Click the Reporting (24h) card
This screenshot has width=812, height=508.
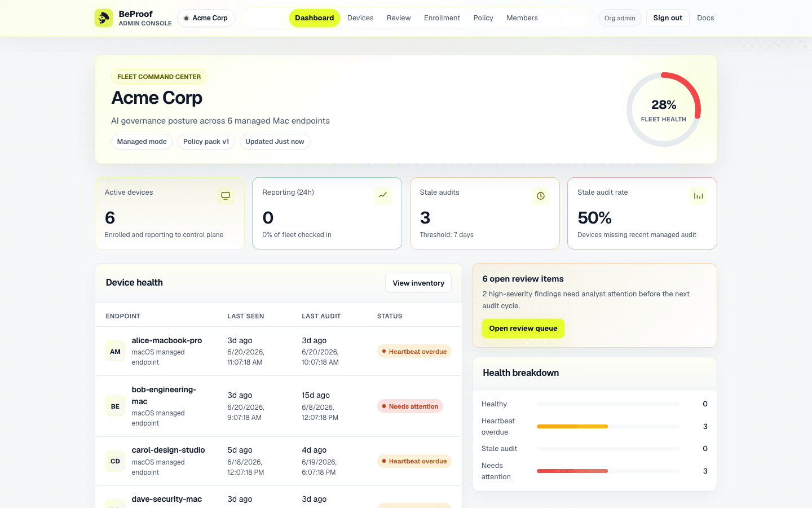coord(327,213)
